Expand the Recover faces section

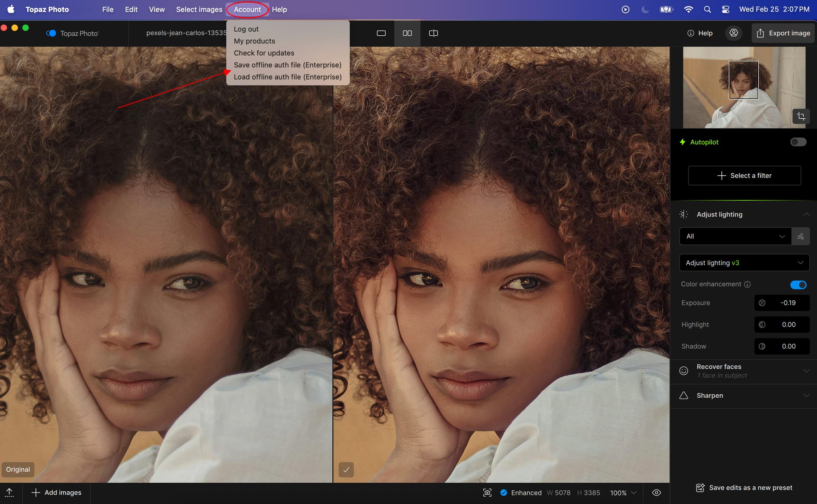point(806,371)
